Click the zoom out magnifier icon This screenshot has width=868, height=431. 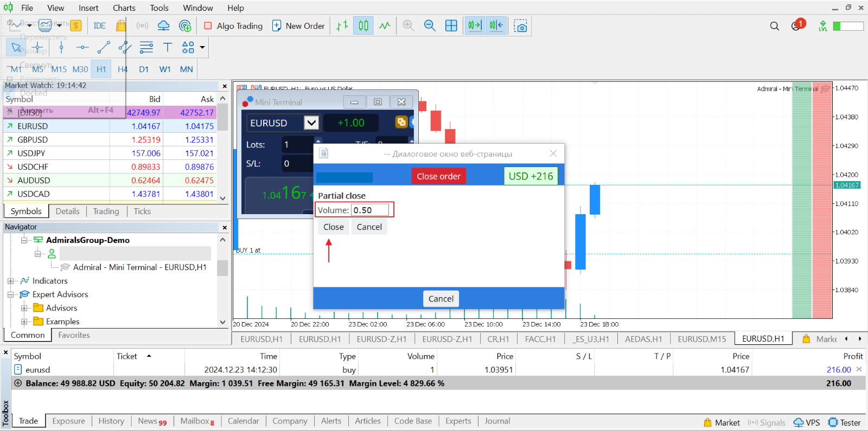pyautogui.click(x=430, y=25)
